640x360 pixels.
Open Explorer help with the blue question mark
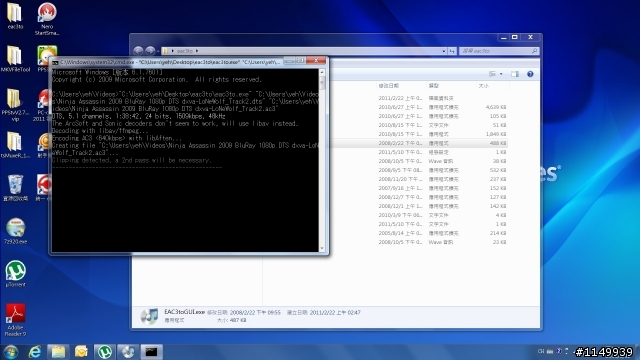coord(530,74)
